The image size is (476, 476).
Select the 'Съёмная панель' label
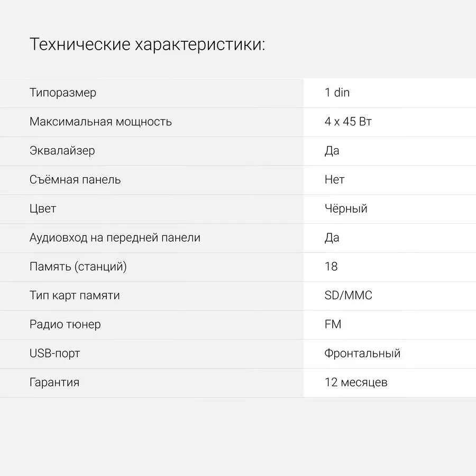pos(75,180)
